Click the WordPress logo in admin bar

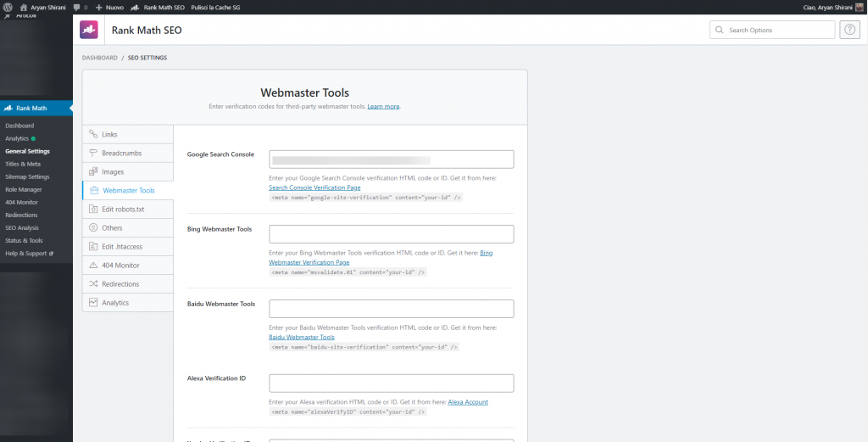(8, 7)
